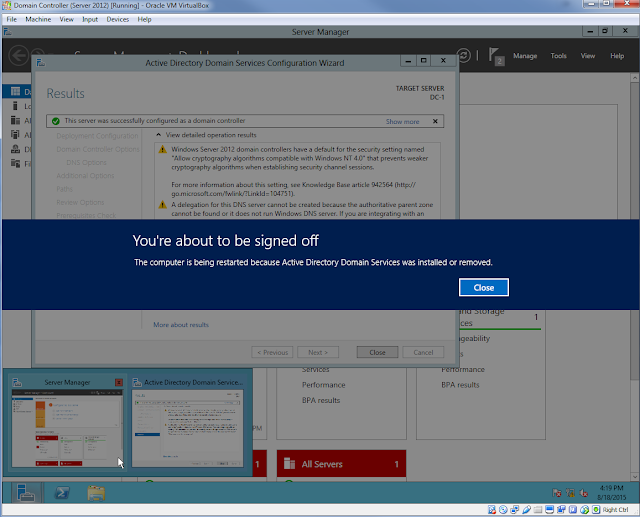Click VirtualBox status bar shared folders icon
Image resolution: width=640 pixels, height=517 pixels.
click(538, 510)
